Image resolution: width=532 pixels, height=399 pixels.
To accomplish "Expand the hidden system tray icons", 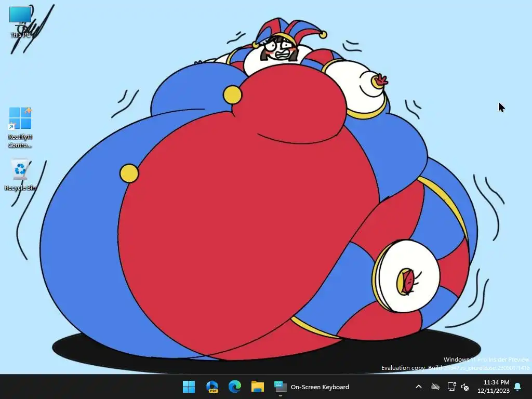I will pos(419,387).
